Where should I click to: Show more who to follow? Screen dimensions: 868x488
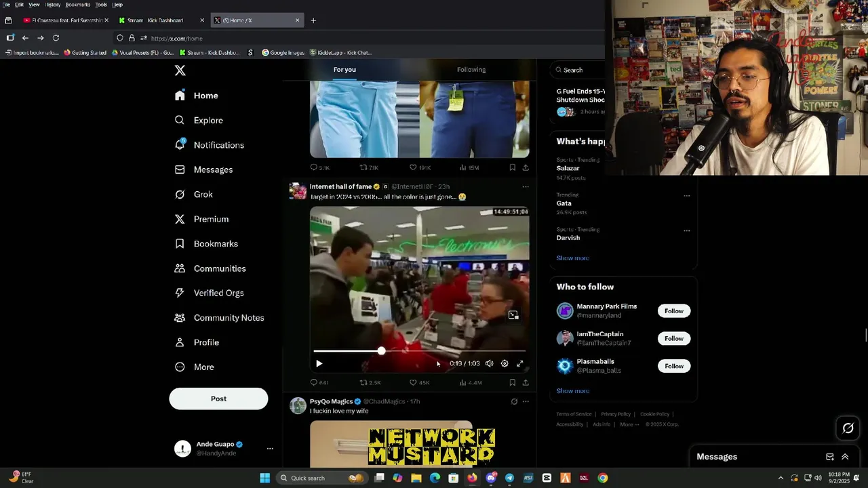(x=573, y=391)
